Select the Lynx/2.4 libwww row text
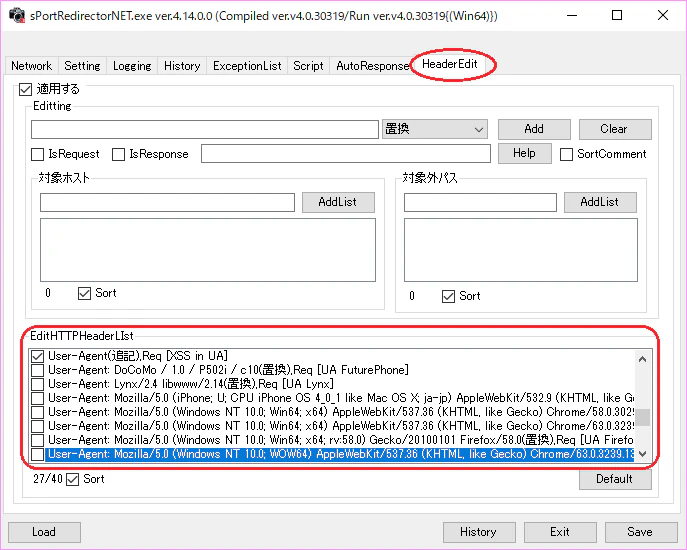The width and height of the screenshot is (687, 550). 191,384
